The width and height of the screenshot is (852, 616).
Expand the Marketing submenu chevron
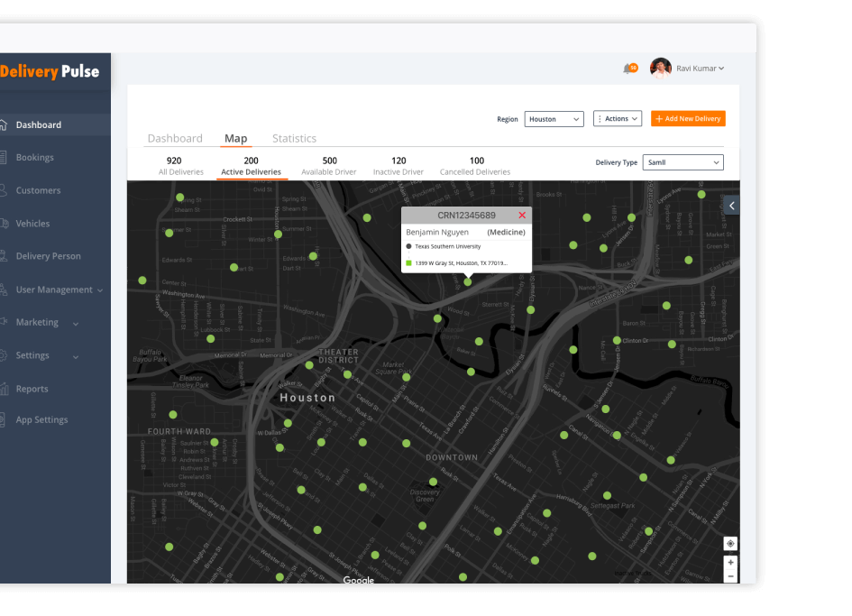tap(76, 324)
